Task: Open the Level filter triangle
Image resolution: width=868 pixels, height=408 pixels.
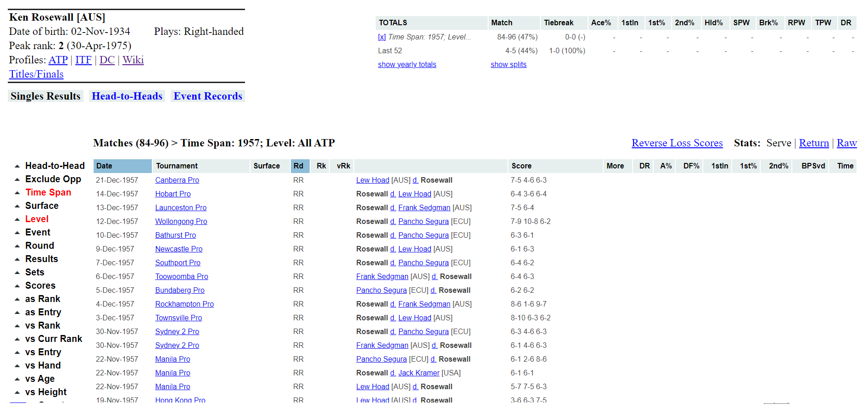Action: (17, 219)
